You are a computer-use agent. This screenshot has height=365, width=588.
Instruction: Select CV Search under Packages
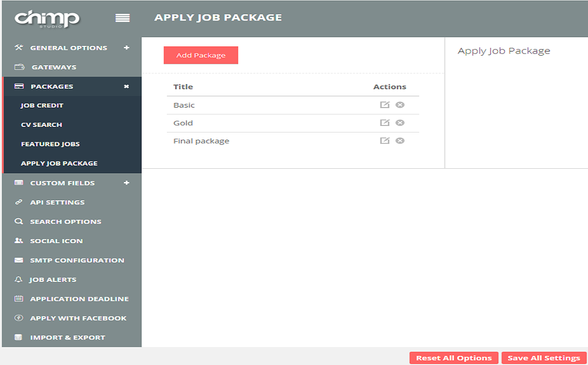click(x=41, y=125)
